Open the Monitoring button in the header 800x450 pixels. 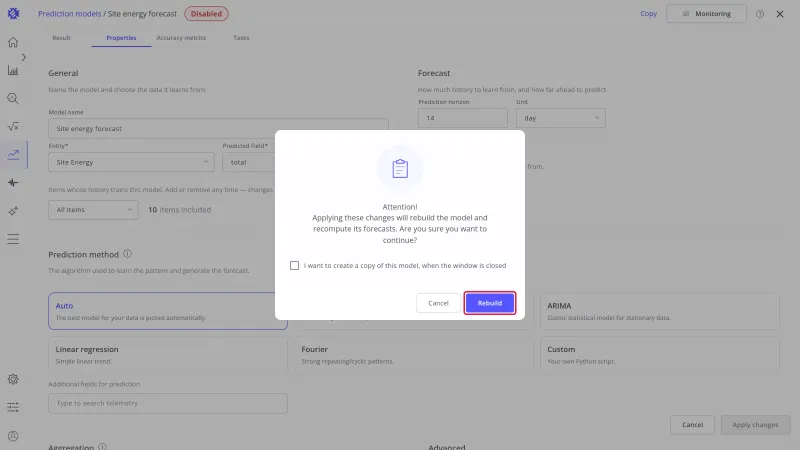coord(706,14)
